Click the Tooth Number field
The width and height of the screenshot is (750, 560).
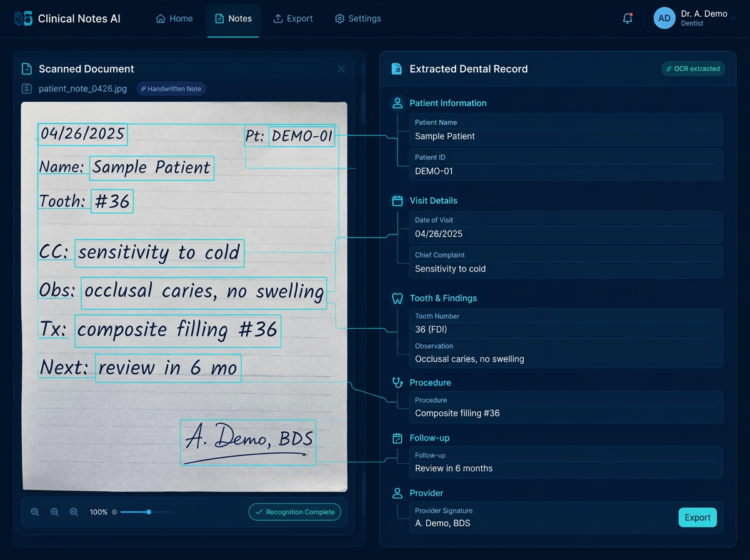point(566,324)
